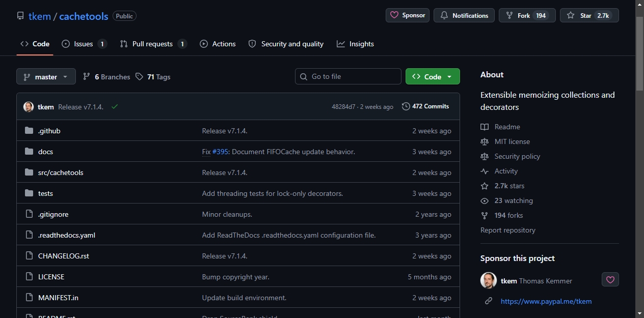This screenshot has width=644, height=318.
Task: Click the pulse icon next to Activity
Action: (485, 171)
